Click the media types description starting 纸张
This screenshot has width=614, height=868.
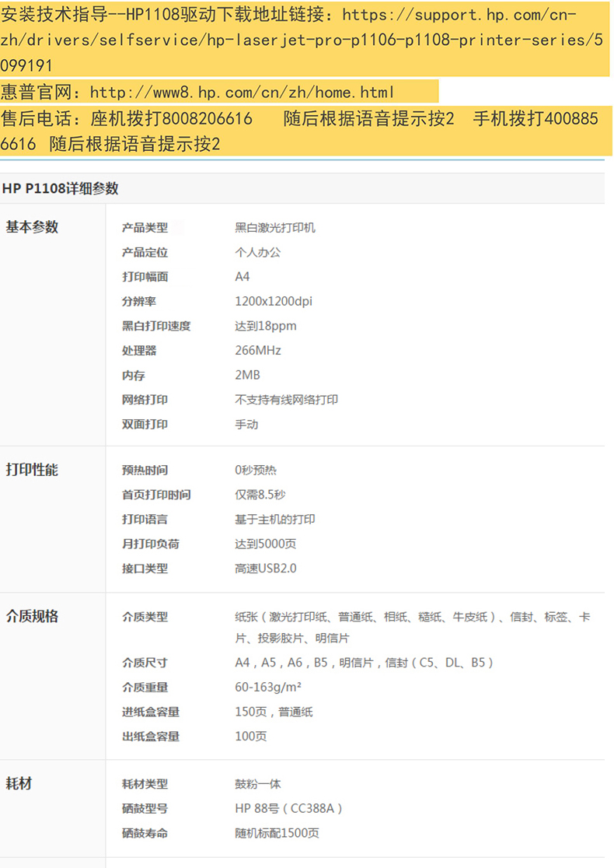pos(413,627)
